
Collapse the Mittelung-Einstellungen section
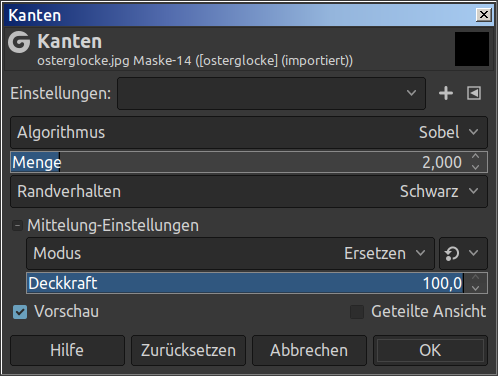point(17,226)
